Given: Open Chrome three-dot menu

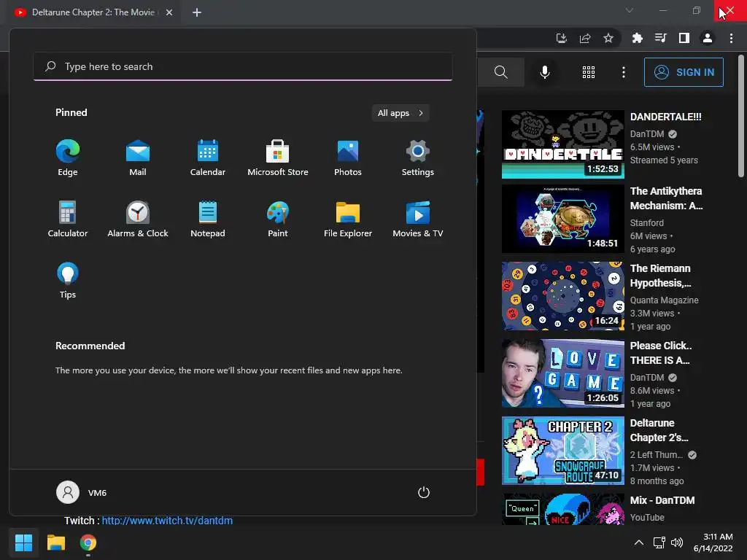Looking at the screenshot, I should [x=731, y=38].
